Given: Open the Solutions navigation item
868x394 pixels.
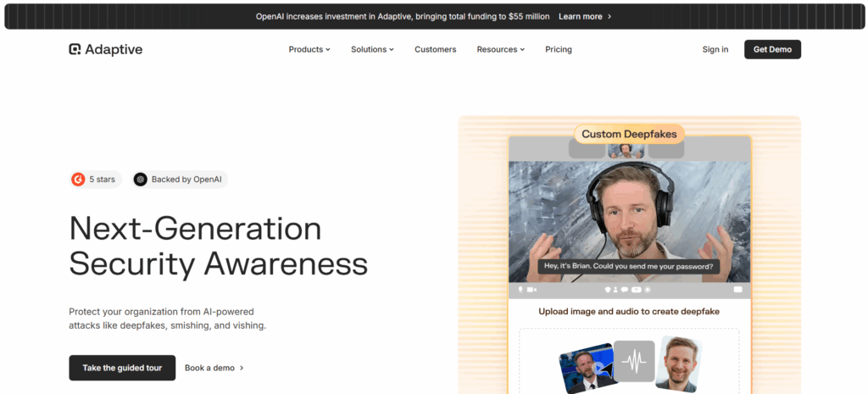Looking at the screenshot, I should coord(373,49).
